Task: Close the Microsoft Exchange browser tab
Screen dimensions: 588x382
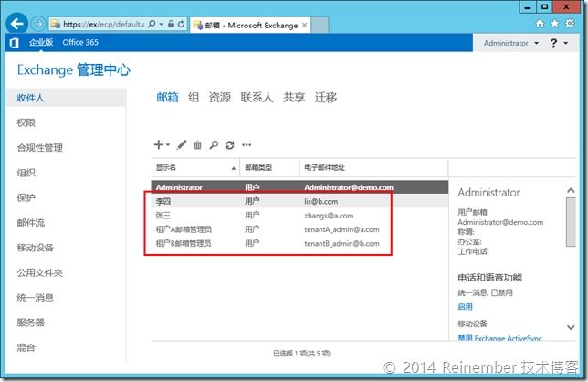Action: (x=305, y=25)
